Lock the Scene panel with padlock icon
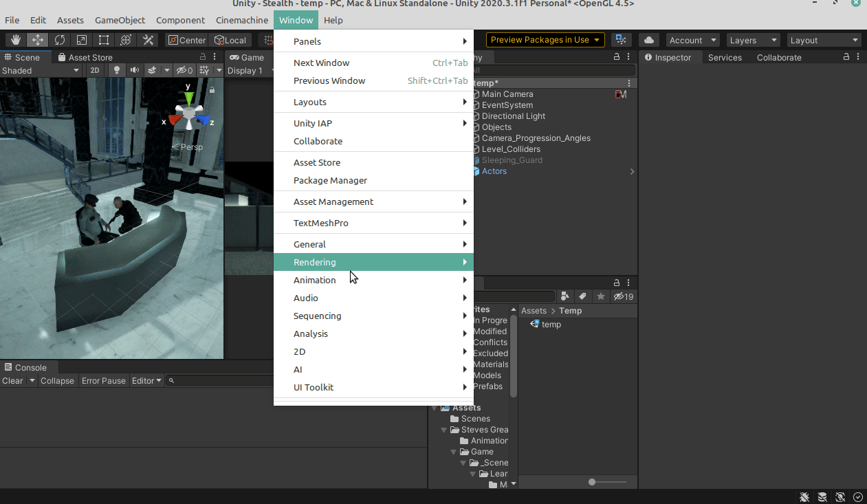 coord(203,57)
